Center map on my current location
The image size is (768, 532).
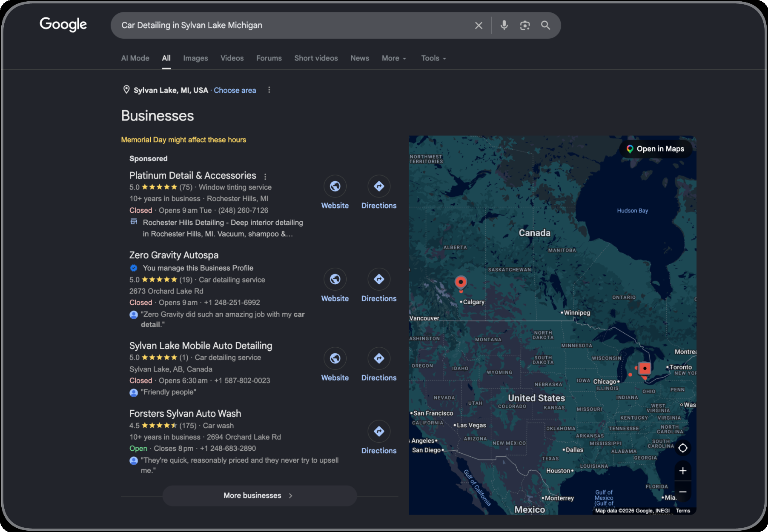[x=683, y=448]
